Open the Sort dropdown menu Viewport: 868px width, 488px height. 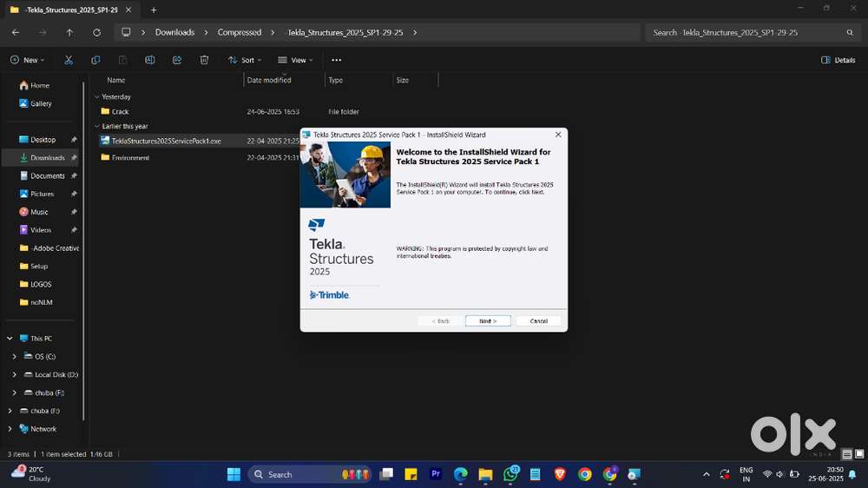click(x=246, y=60)
